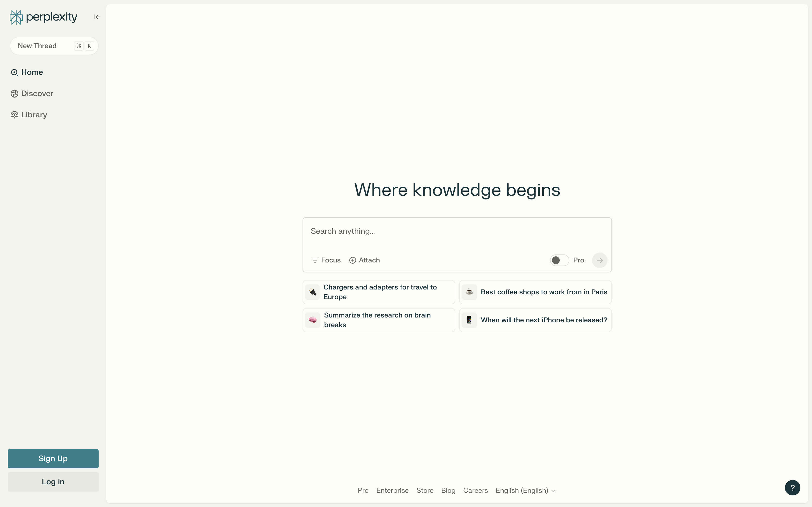Click the help question mark button
The image size is (812, 507).
pyautogui.click(x=792, y=487)
